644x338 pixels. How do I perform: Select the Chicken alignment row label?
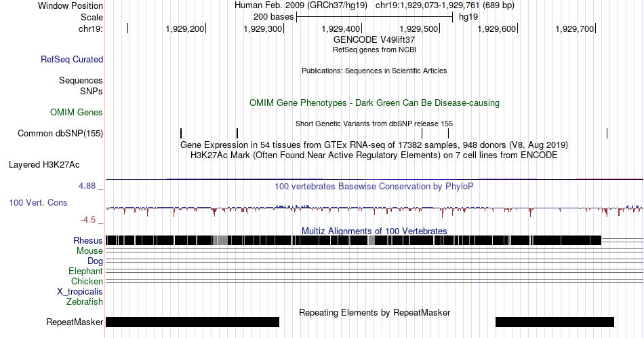[x=87, y=281]
